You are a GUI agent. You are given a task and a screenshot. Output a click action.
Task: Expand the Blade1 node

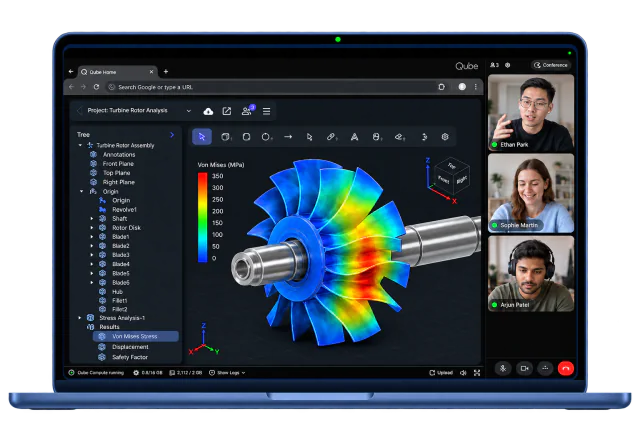pos(91,237)
